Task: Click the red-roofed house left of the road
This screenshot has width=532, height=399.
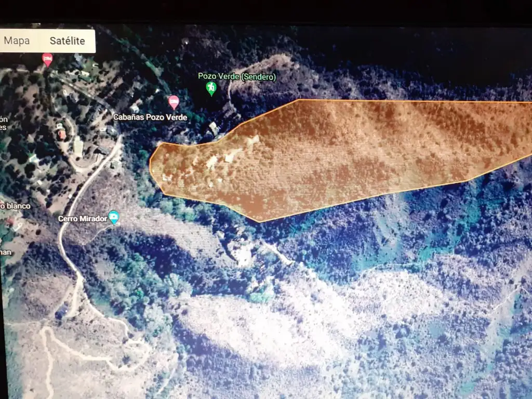Action: pyautogui.click(x=61, y=134)
